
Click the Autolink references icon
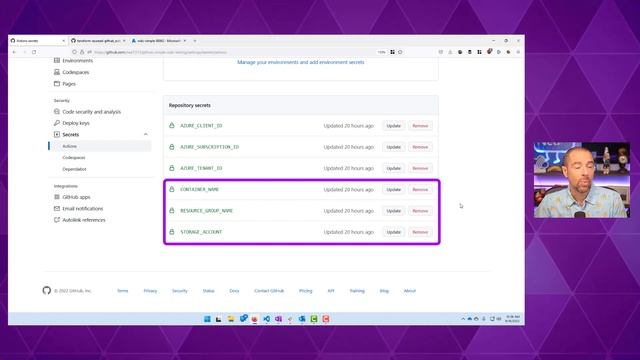[x=57, y=220]
